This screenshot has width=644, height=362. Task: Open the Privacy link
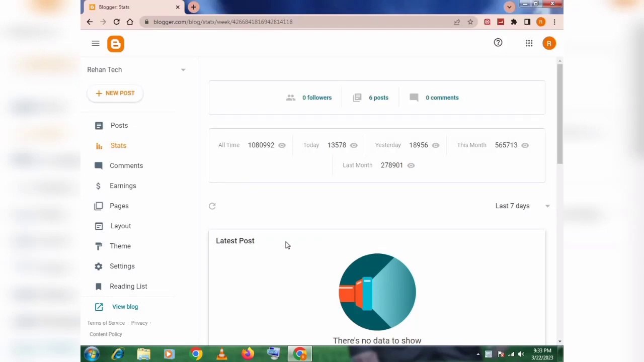point(139,323)
